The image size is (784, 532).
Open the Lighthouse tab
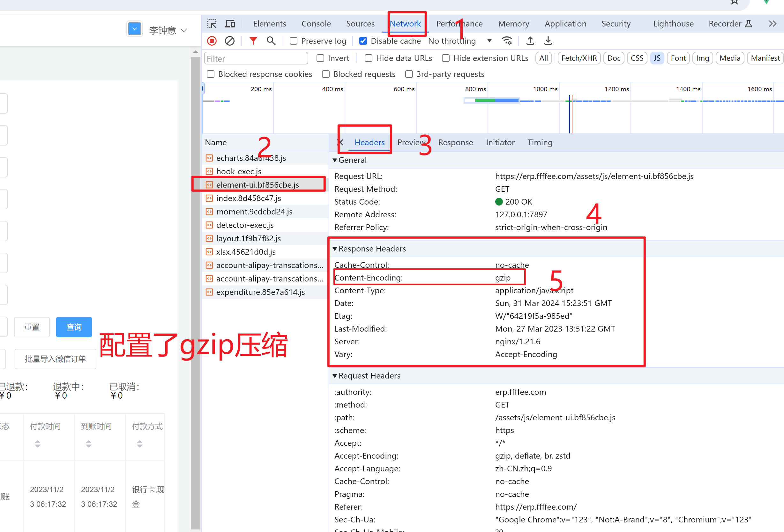pyautogui.click(x=673, y=24)
